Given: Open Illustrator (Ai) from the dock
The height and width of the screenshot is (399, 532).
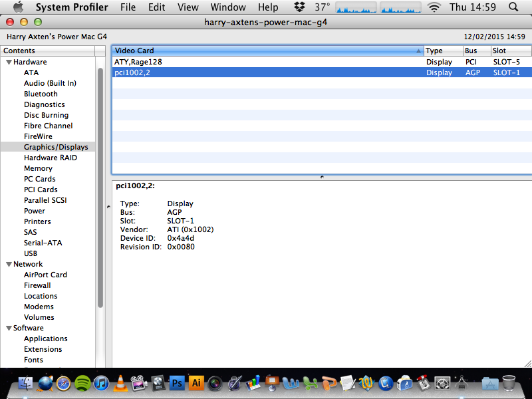Looking at the screenshot, I should [x=196, y=384].
